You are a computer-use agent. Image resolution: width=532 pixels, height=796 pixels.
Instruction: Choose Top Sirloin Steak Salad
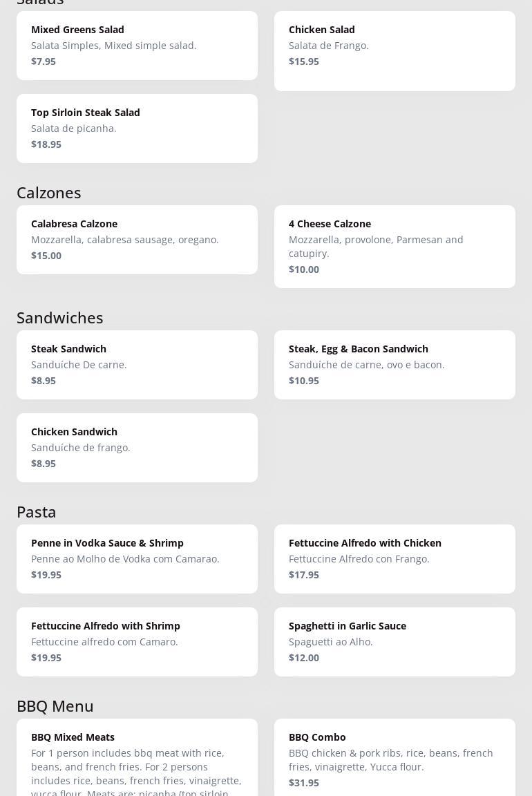click(x=137, y=129)
